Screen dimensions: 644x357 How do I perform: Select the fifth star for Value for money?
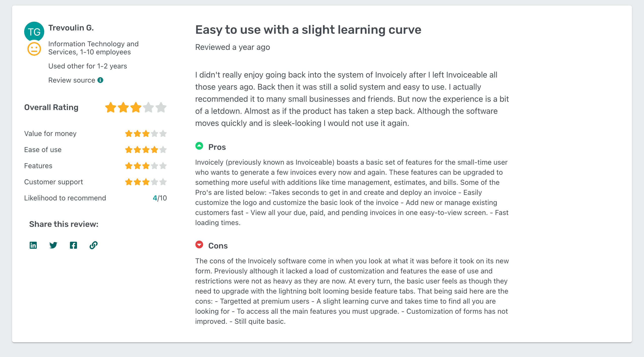tap(163, 133)
